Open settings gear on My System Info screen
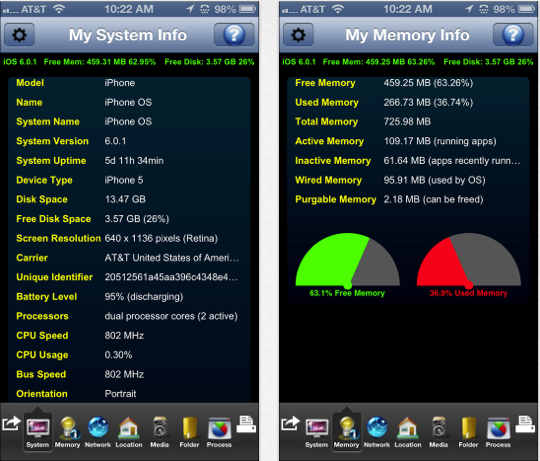The height and width of the screenshot is (461, 540). (19, 35)
